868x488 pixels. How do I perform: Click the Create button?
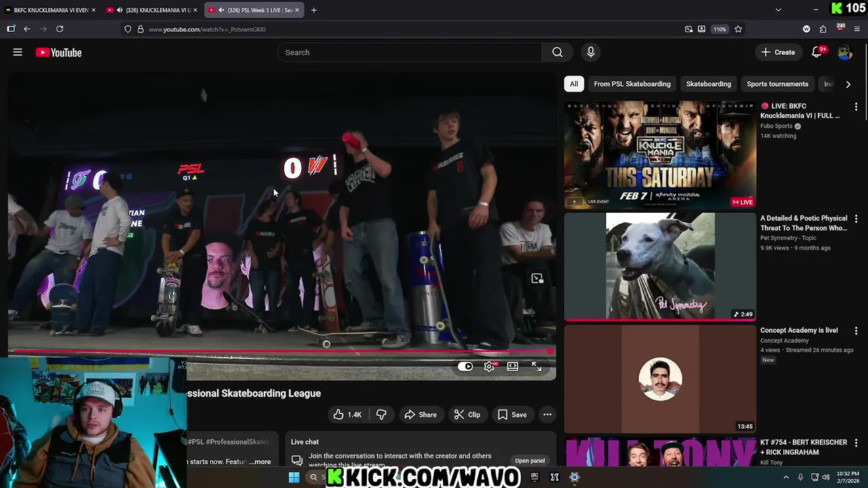click(778, 52)
